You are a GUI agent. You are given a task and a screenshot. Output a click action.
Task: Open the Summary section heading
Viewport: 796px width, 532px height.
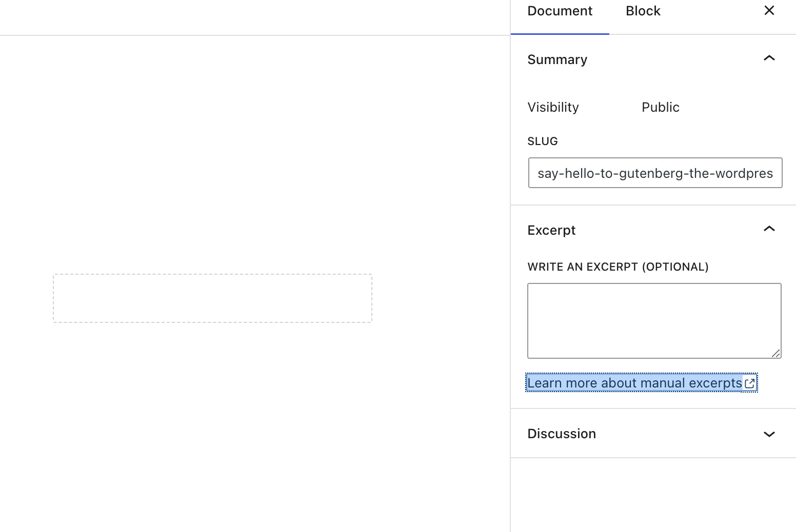tap(557, 59)
